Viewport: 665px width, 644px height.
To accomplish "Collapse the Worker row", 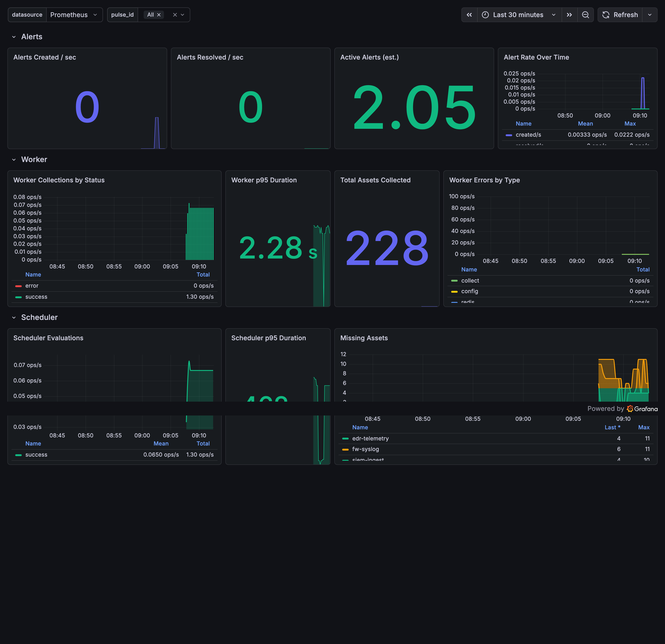I will coord(14,160).
